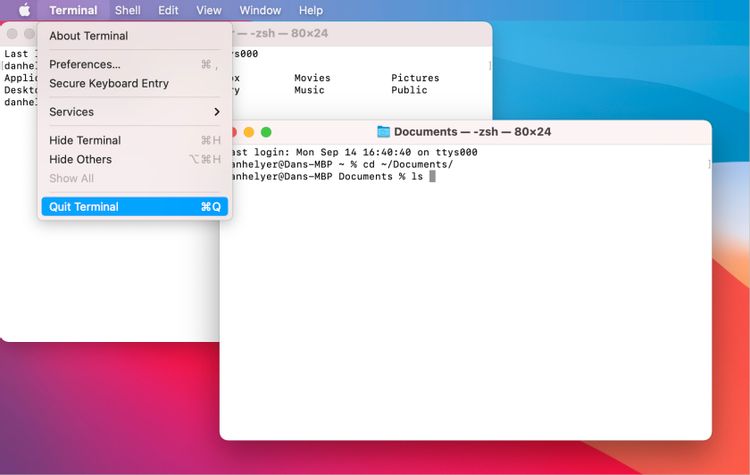This screenshot has width=750, height=475.
Task: Open the Shell menu
Action: click(x=127, y=10)
